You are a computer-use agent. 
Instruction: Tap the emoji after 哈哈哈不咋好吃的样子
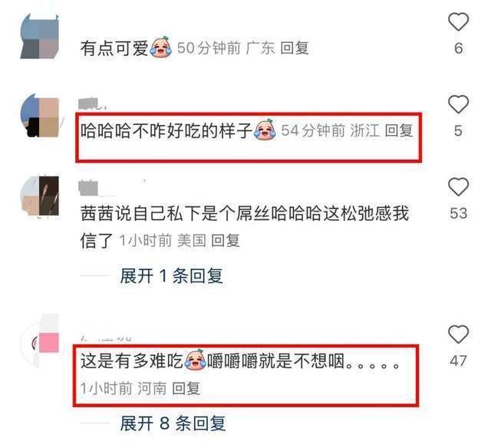click(265, 130)
